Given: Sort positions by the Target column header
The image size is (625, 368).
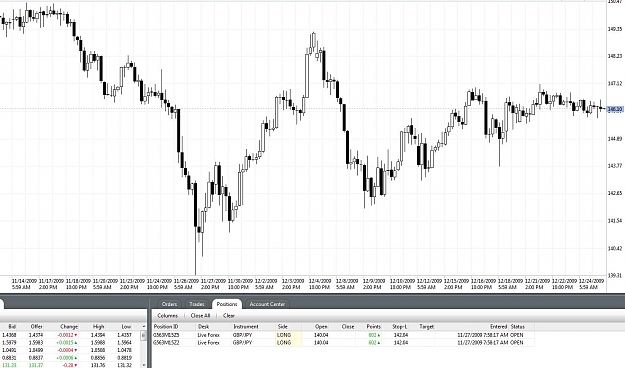Looking at the screenshot, I should tap(426, 327).
